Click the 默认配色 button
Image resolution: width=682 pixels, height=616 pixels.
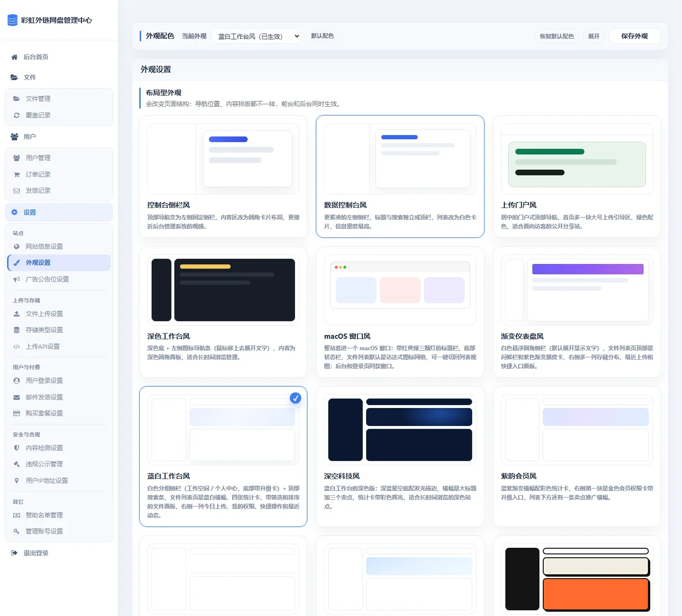(x=322, y=36)
